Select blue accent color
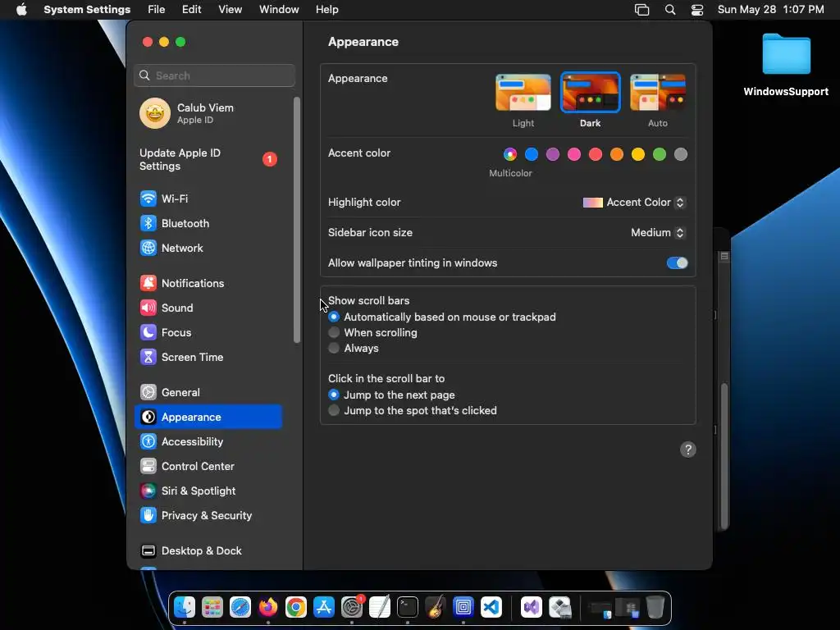840x630 pixels. click(532, 155)
